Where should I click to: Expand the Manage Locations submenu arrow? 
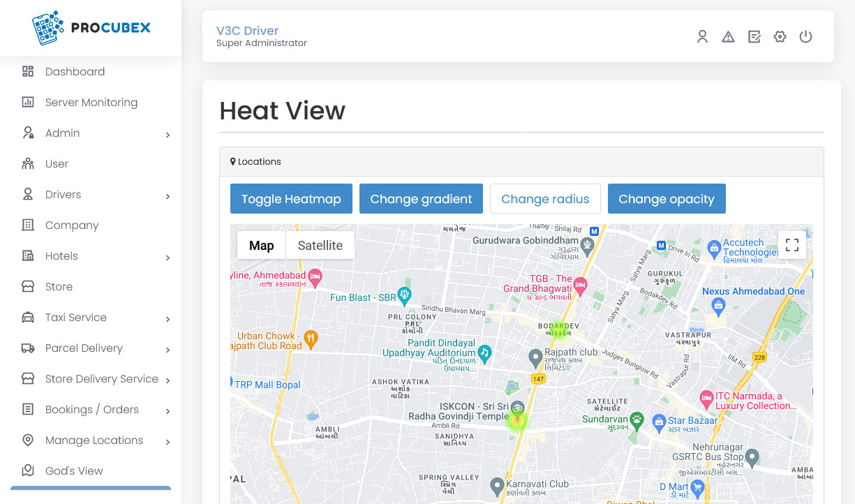tap(168, 442)
